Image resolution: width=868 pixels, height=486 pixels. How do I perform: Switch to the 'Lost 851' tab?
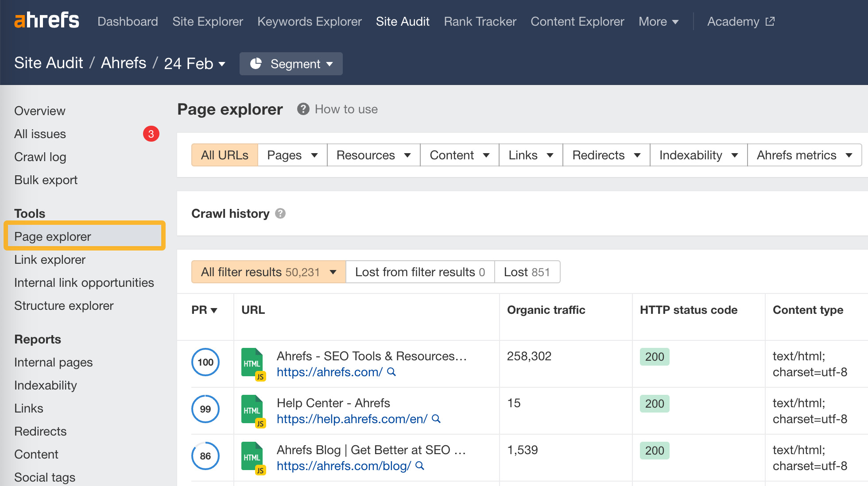tap(527, 272)
